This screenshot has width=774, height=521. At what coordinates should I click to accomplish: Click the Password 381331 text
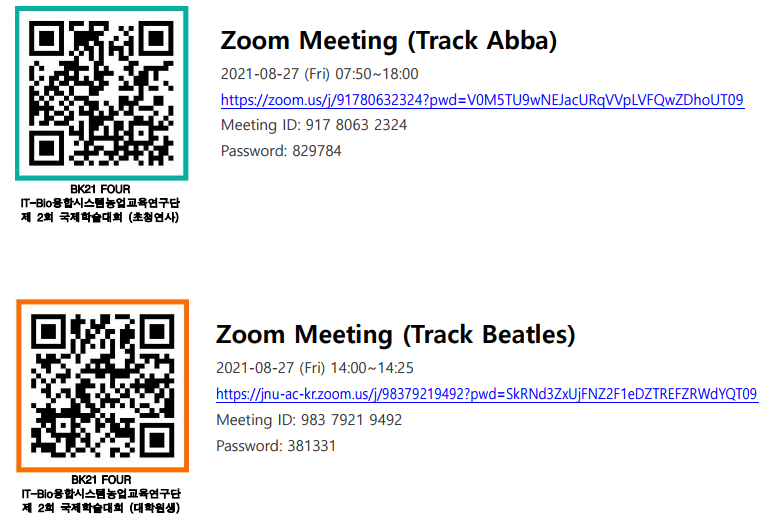tap(276, 446)
